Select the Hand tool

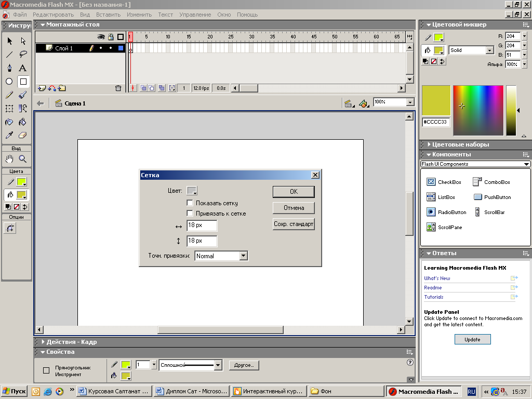[9, 159]
